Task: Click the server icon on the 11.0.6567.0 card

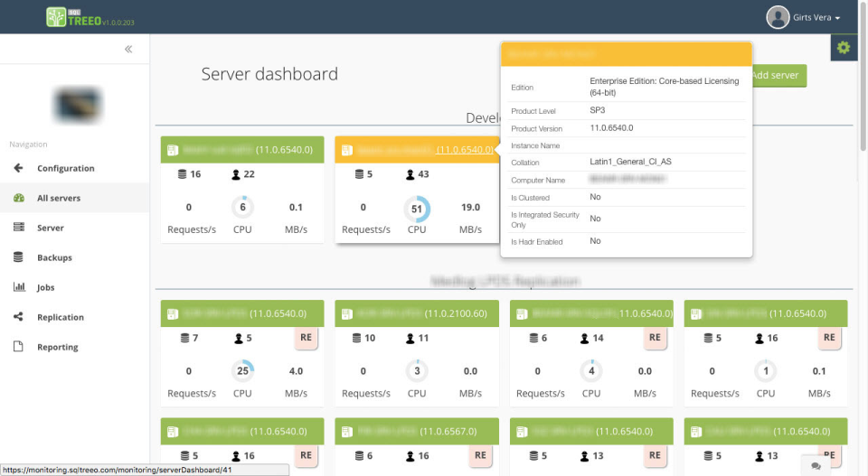Action: click(347, 432)
